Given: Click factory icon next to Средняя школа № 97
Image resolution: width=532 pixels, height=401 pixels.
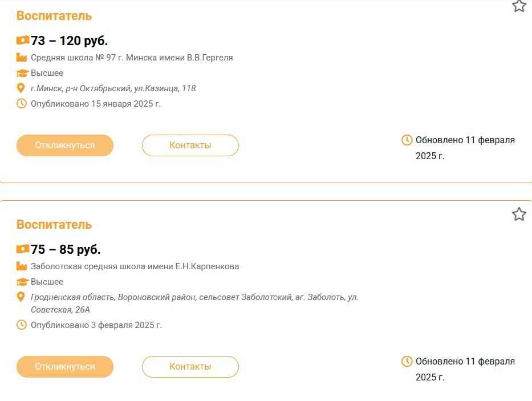Looking at the screenshot, I should tap(22, 58).
